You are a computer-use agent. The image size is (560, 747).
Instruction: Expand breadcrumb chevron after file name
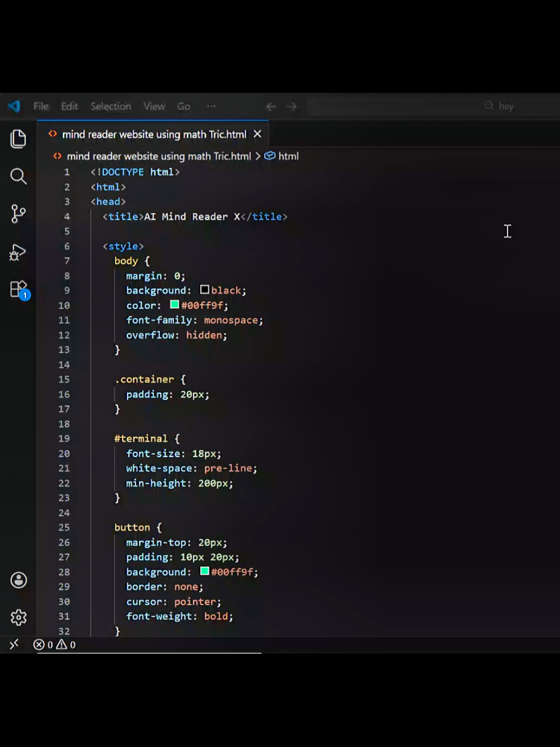258,156
